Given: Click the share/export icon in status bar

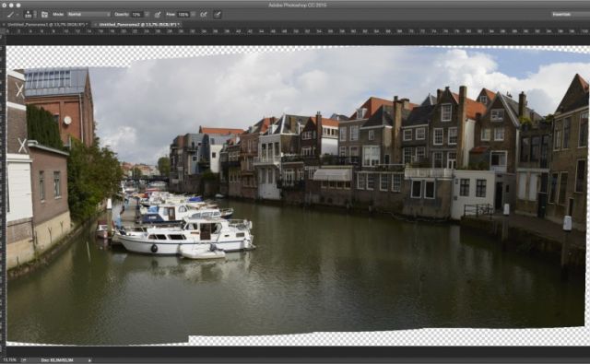Looking at the screenshot, I should click(24, 360).
